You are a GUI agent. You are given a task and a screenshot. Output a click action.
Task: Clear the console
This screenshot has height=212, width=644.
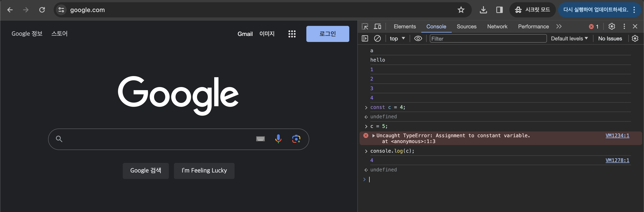point(377,39)
